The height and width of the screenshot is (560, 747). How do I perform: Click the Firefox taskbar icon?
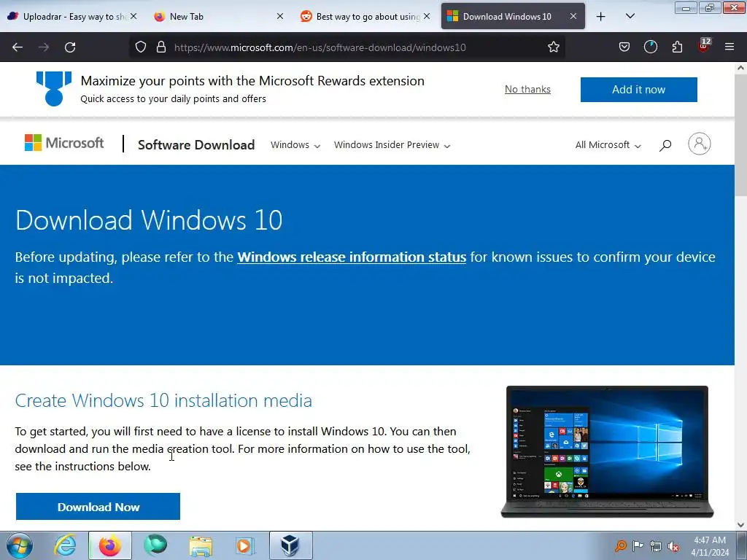pos(109,545)
